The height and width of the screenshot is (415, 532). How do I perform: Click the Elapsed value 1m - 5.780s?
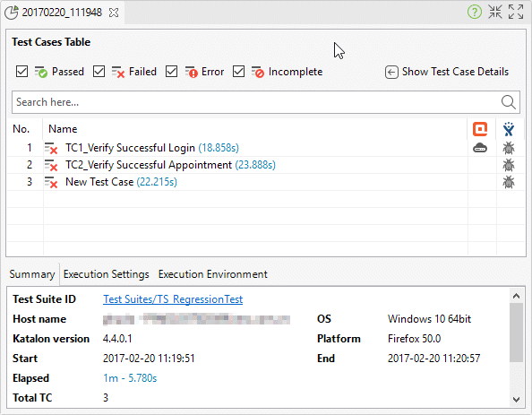pyautogui.click(x=130, y=378)
